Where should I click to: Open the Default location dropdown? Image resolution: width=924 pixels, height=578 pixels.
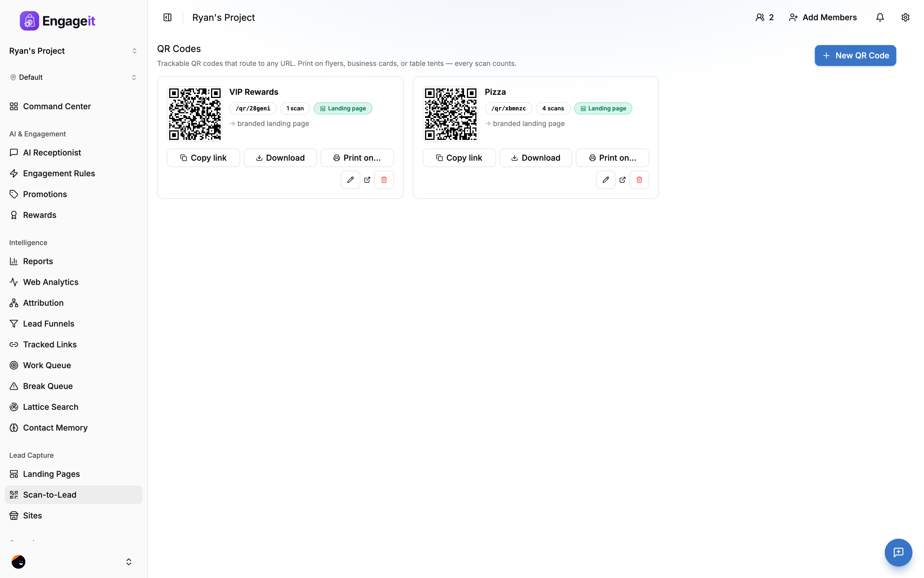[73, 77]
